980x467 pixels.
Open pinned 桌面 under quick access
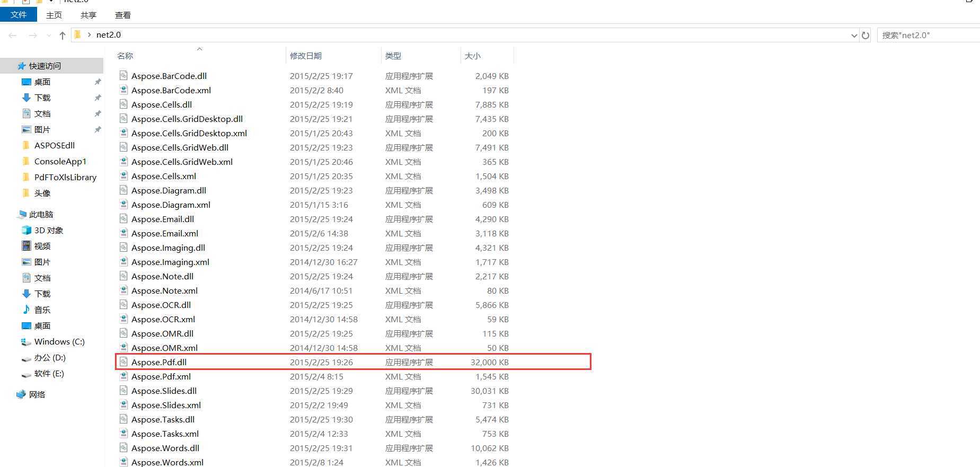[42, 82]
